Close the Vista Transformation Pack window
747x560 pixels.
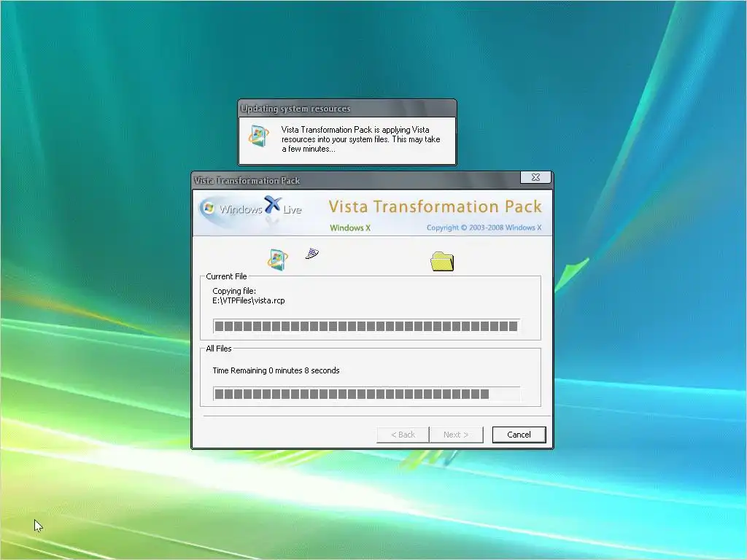535,177
